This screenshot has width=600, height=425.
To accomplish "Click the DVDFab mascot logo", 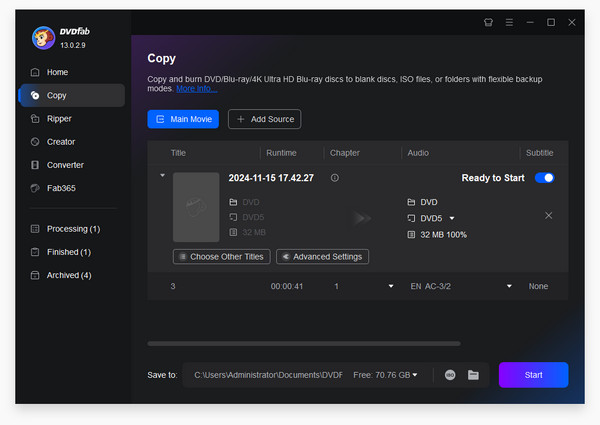I will point(43,38).
